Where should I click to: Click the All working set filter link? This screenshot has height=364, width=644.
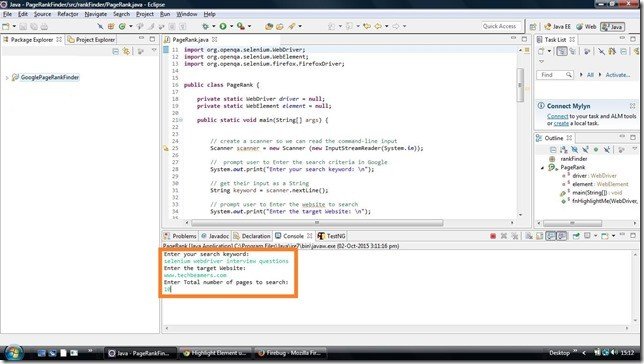coord(590,75)
